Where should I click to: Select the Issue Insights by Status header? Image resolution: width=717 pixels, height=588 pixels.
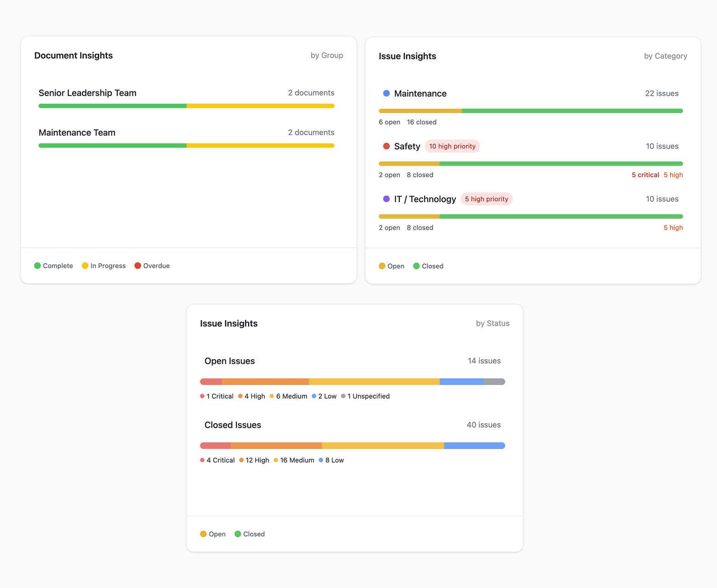pos(228,323)
